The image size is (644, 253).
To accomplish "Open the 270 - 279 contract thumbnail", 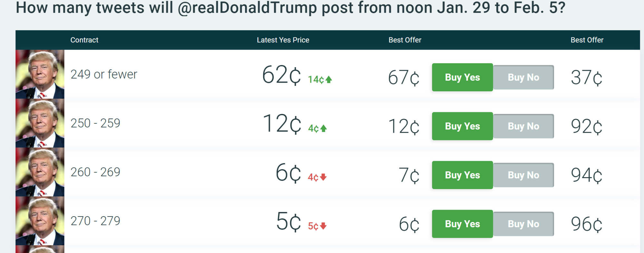I will pos(40,221).
